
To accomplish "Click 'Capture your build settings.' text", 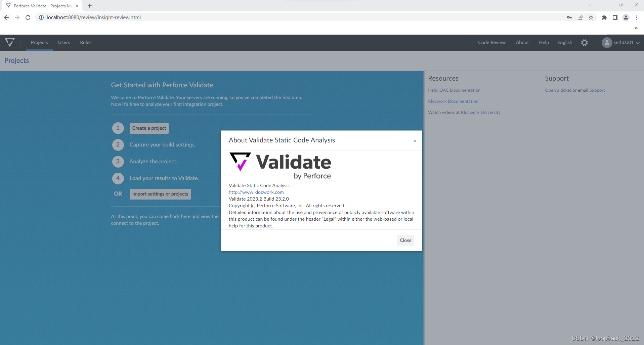I will 163,144.
